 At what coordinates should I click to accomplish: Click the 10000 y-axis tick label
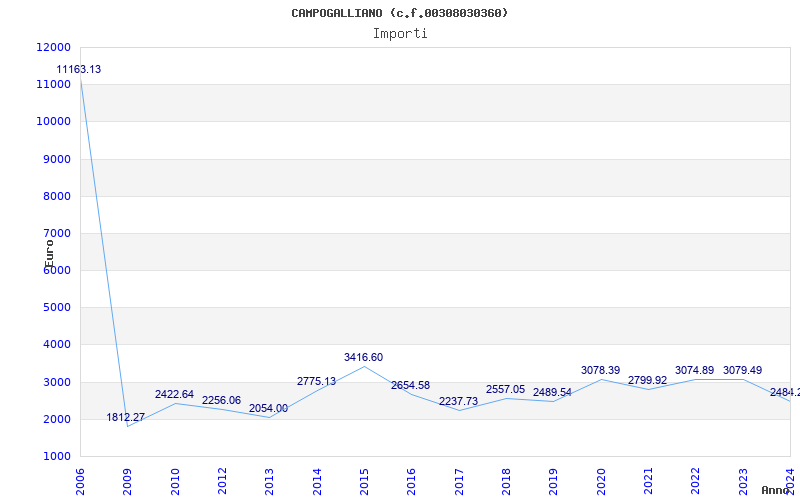[53, 121]
